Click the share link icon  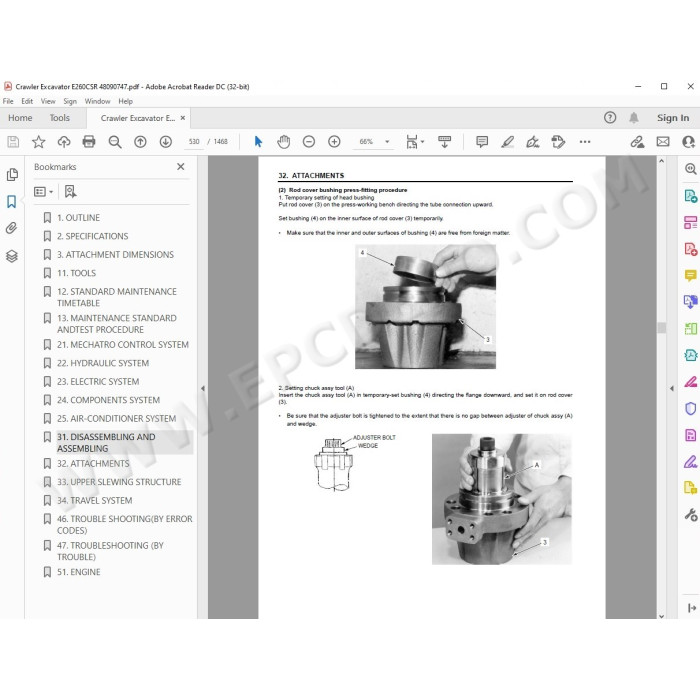click(637, 142)
